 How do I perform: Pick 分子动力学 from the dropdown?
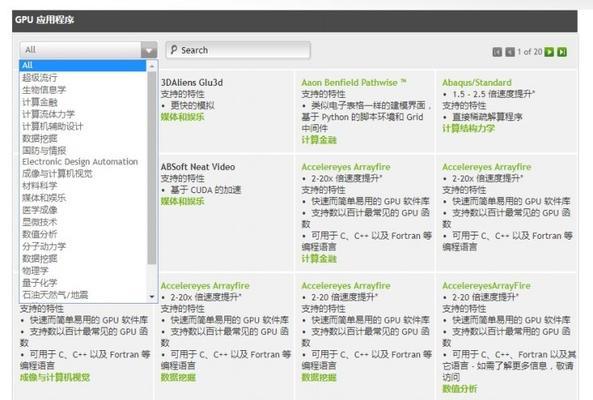click(44, 246)
